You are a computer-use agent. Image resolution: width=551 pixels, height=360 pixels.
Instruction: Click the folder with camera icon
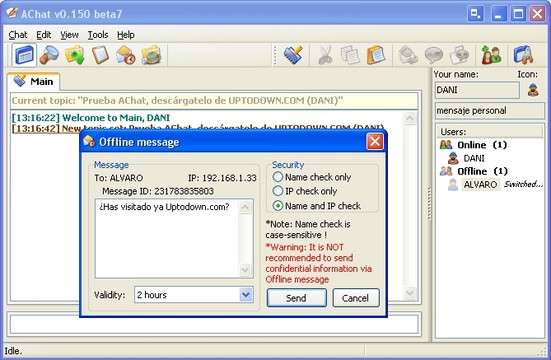click(x=151, y=55)
